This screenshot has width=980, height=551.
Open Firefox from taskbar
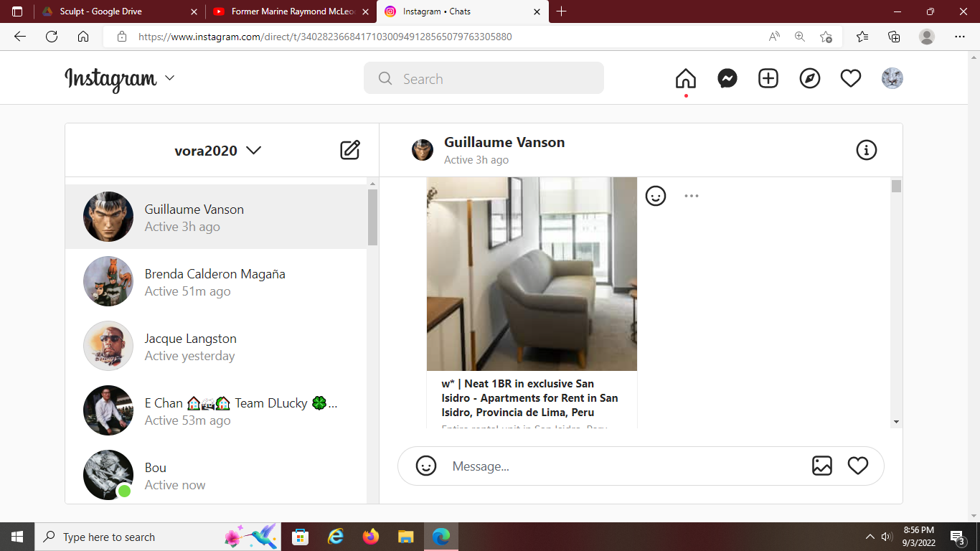coord(371,537)
